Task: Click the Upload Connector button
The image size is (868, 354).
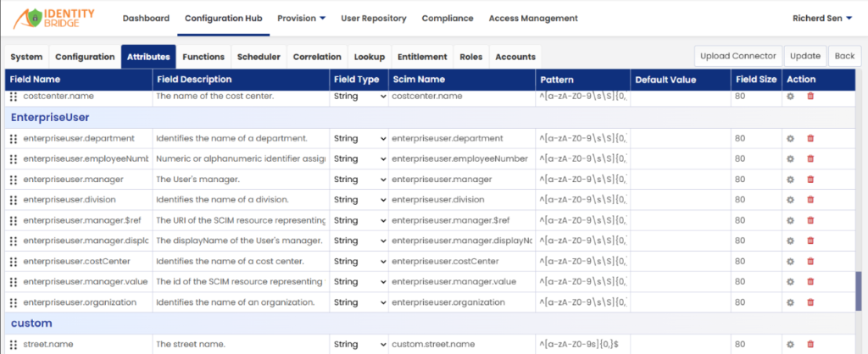Action: [x=738, y=57]
